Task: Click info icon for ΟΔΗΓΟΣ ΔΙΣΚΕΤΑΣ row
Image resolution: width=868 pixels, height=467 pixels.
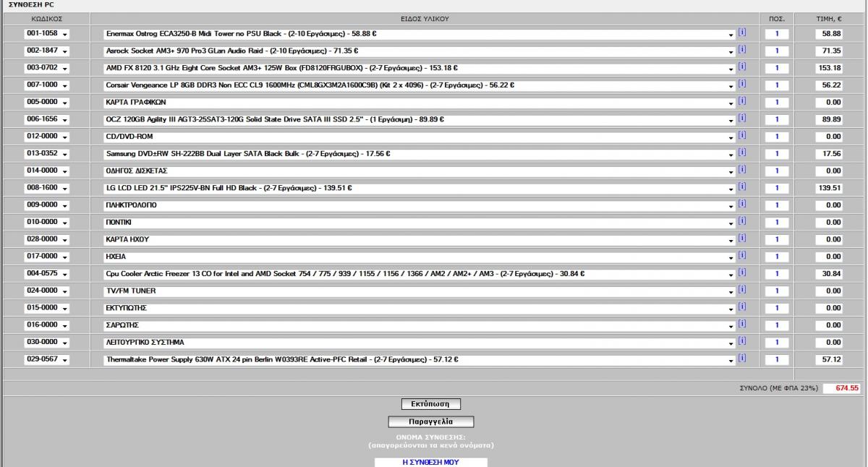Action: (741, 170)
